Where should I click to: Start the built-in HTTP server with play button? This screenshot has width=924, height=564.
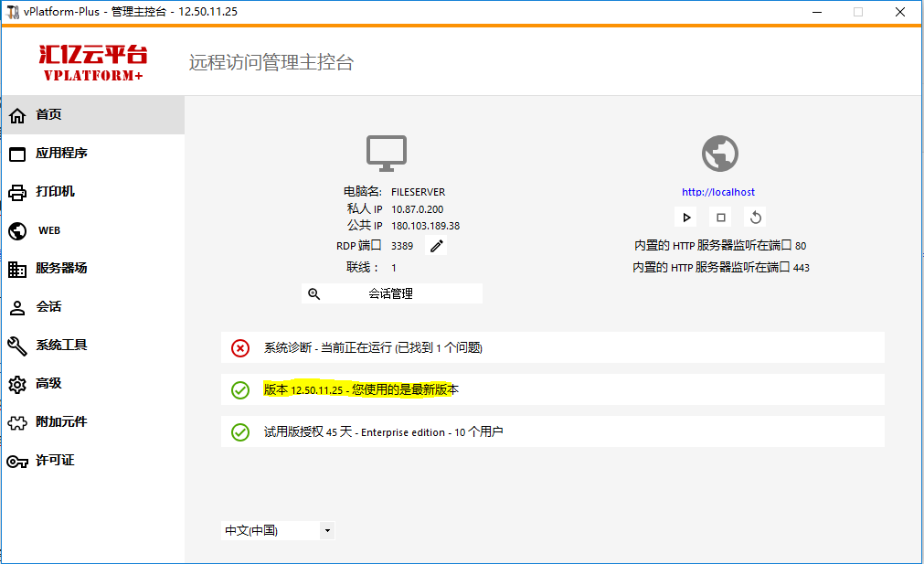pos(686,218)
